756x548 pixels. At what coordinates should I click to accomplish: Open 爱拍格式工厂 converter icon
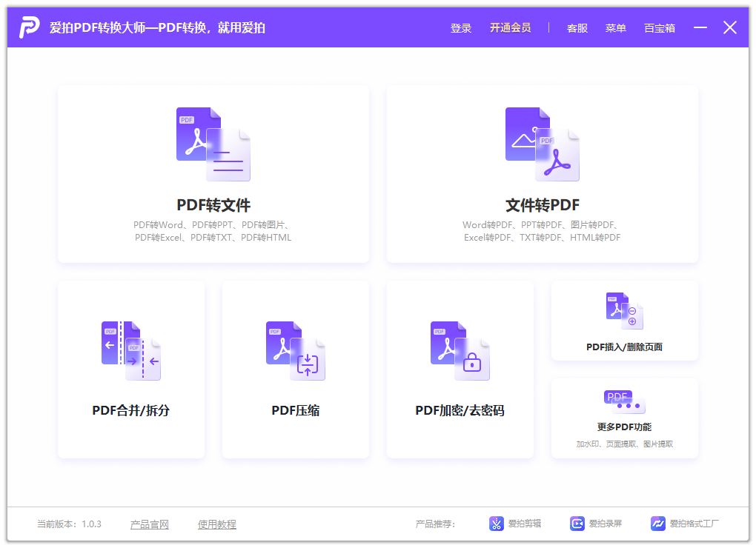(x=657, y=524)
